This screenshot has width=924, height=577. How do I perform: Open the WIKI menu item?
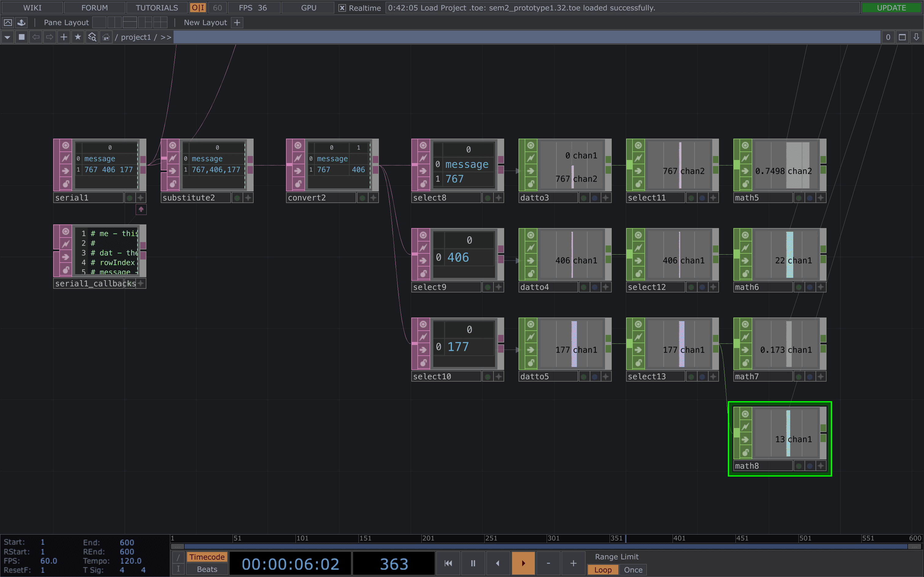pyautogui.click(x=32, y=8)
